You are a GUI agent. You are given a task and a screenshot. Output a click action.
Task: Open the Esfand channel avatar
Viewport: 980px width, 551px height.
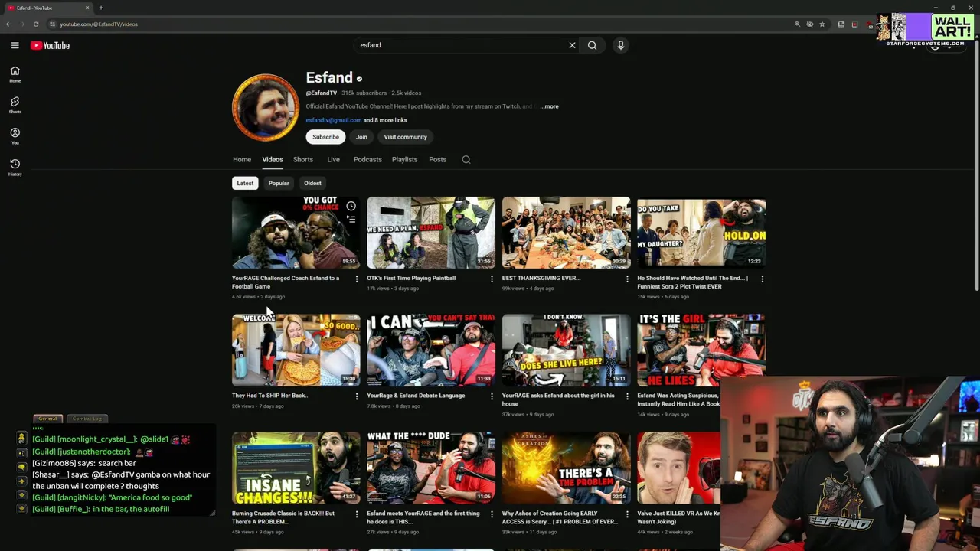[x=266, y=108]
